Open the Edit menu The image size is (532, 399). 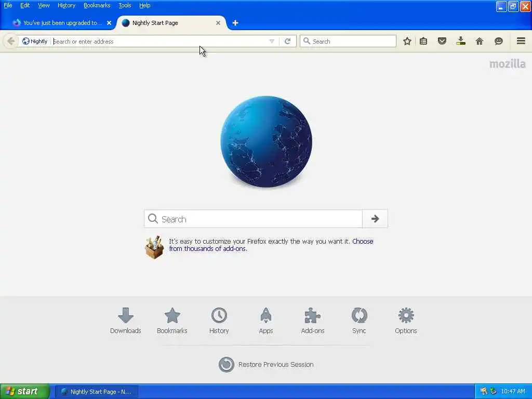point(25,5)
